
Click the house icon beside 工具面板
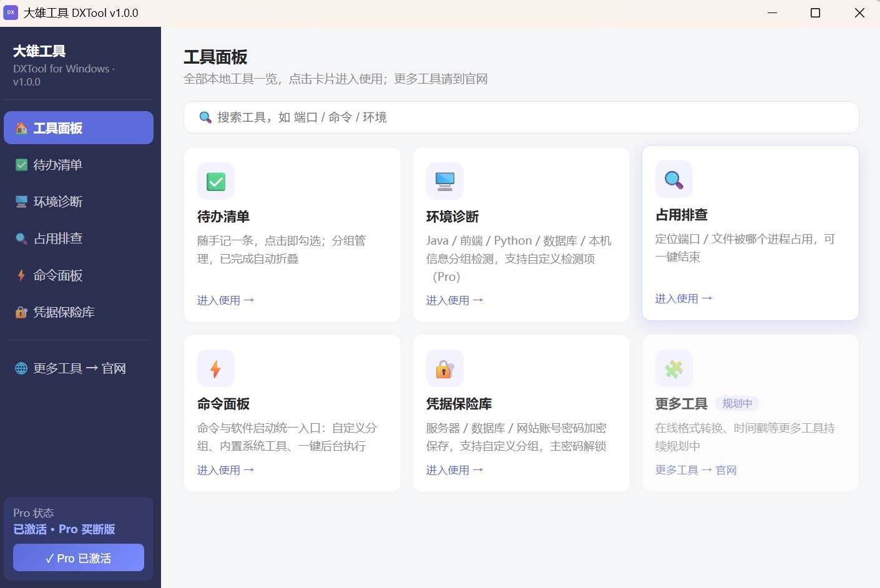pos(21,128)
